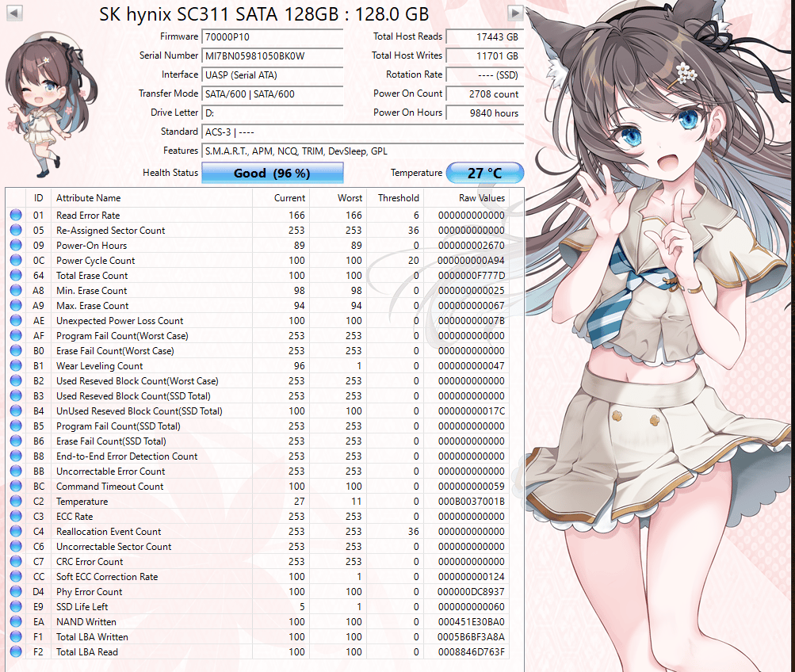This screenshot has height=672, width=795.
Task: Click the 27 °C temperature button
Action: (485, 173)
